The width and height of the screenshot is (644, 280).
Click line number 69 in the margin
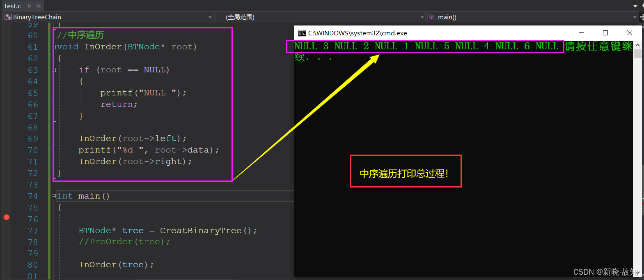pyautogui.click(x=33, y=139)
